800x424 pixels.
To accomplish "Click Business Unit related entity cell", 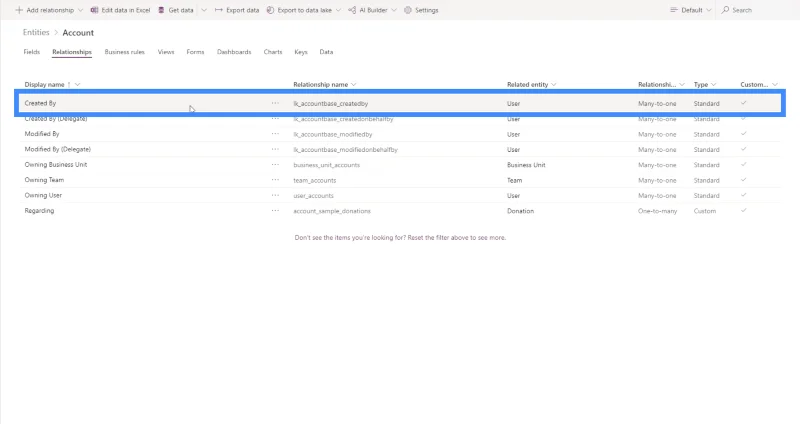I will [526, 165].
